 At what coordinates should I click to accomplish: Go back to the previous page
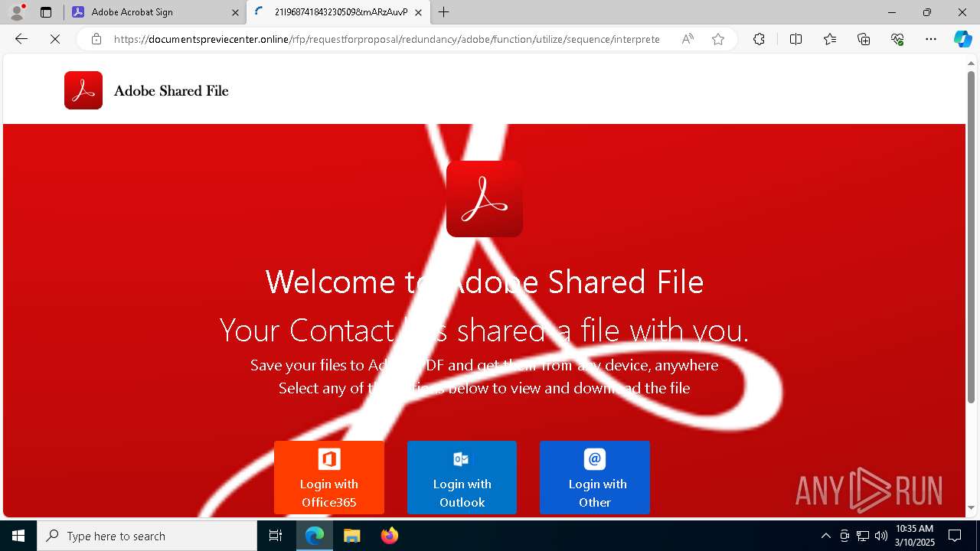click(21, 39)
